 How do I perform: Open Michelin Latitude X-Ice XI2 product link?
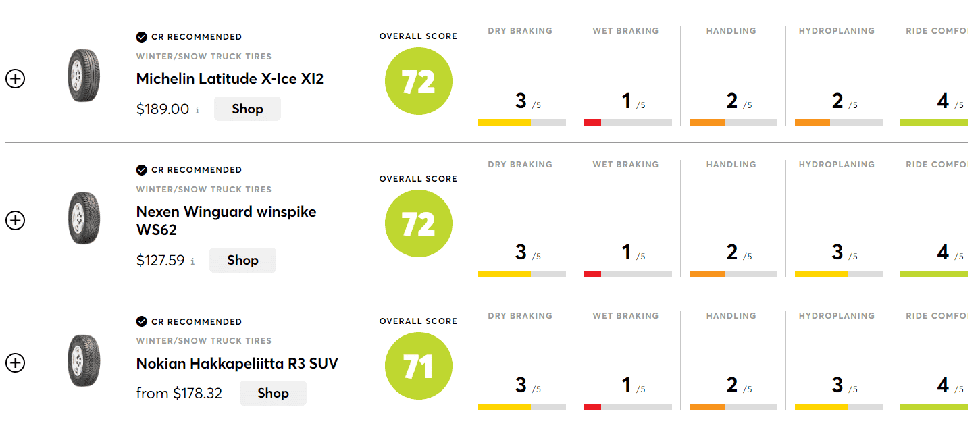[x=230, y=79]
